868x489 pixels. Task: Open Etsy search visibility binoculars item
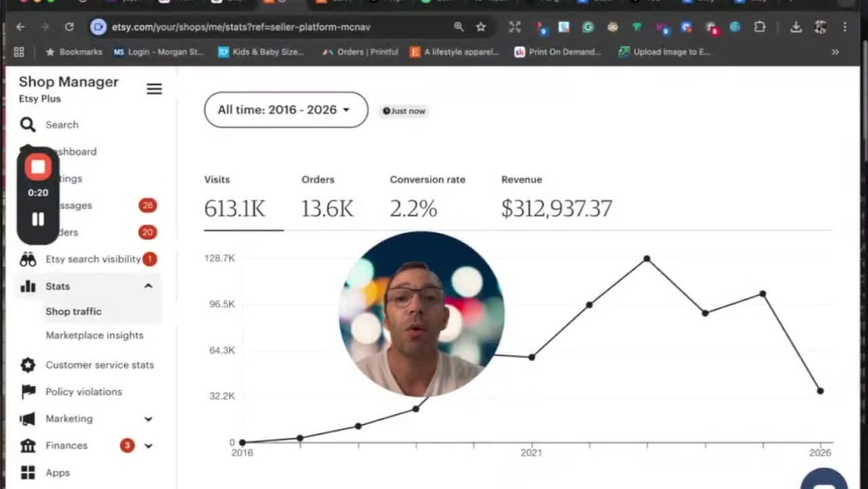(x=28, y=259)
